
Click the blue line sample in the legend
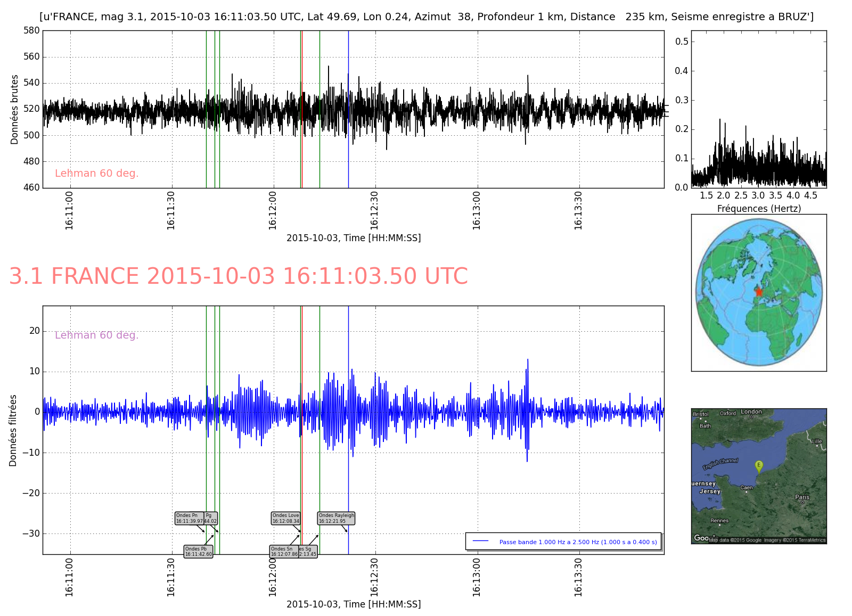tap(480, 541)
